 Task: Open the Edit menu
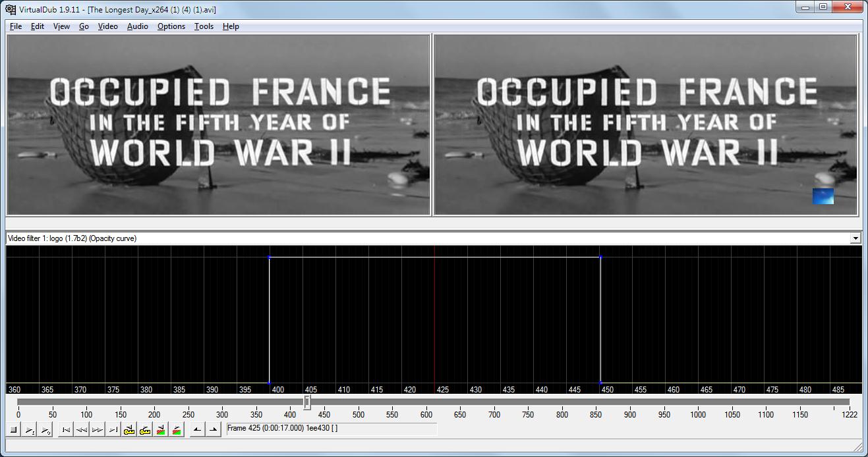point(38,26)
